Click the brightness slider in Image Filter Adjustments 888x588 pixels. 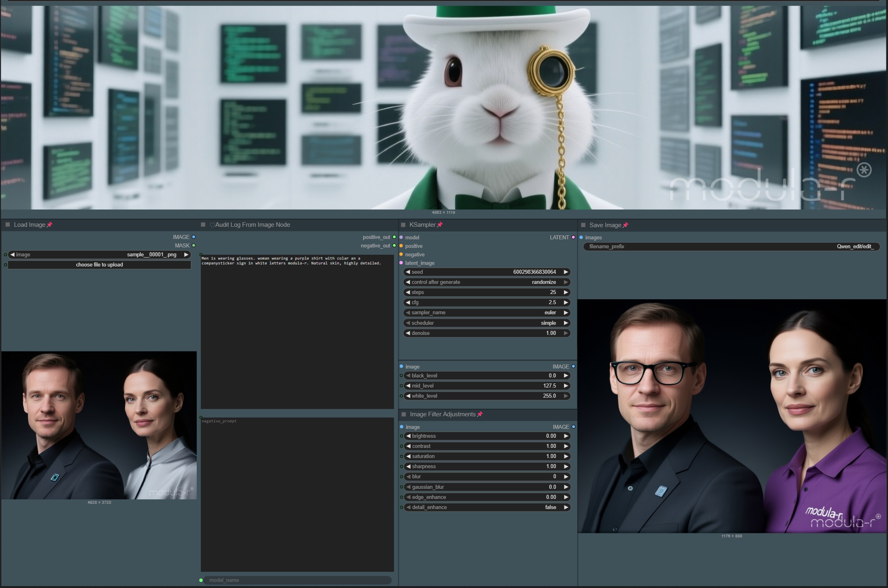[x=486, y=436]
